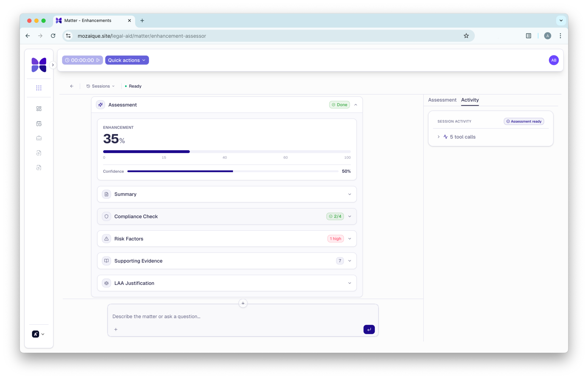Click the scroll-down arrow above chat box

pyautogui.click(x=243, y=303)
